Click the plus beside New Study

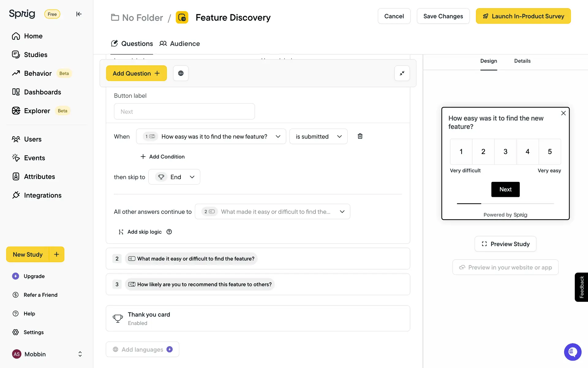56,254
